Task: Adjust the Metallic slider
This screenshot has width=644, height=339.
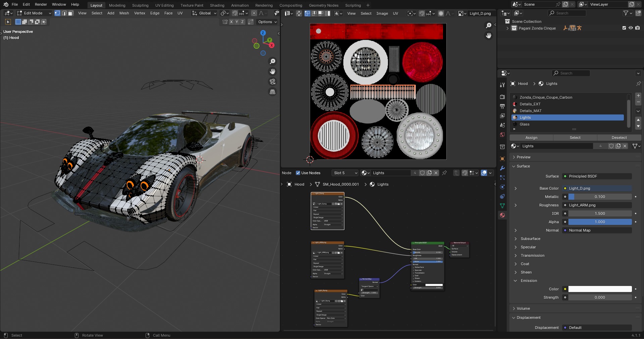Action: [600, 197]
